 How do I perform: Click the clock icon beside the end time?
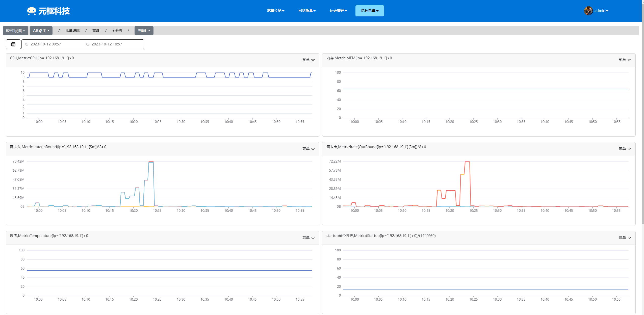click(x=88, y=44)
